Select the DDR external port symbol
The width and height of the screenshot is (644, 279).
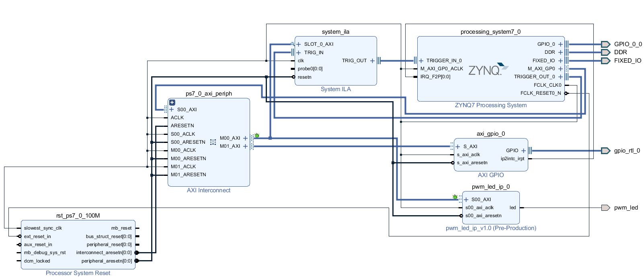(x=606, y=52)
